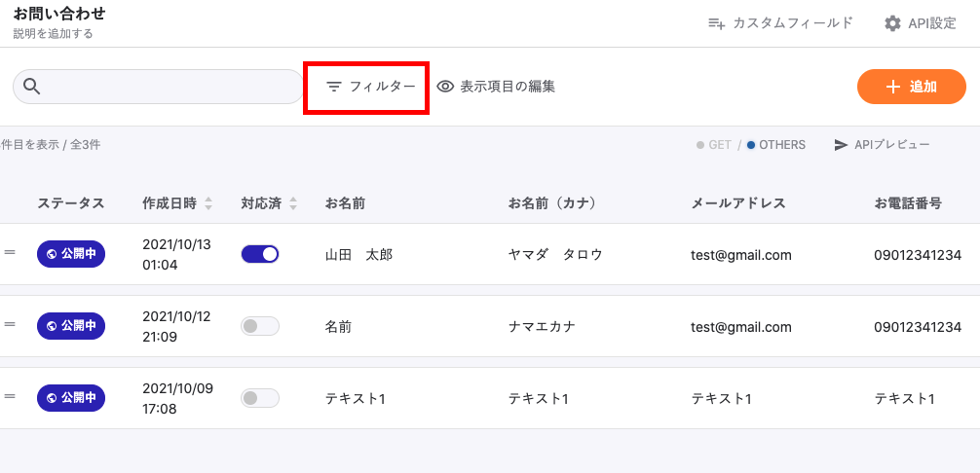
Task: Click the search magnifier icon
Action: [31, 87]
